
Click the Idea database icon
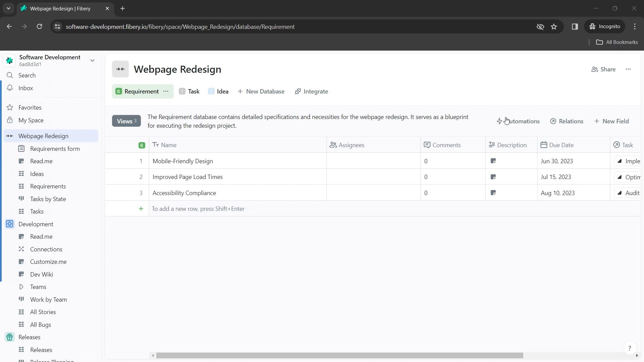(211, 92)
